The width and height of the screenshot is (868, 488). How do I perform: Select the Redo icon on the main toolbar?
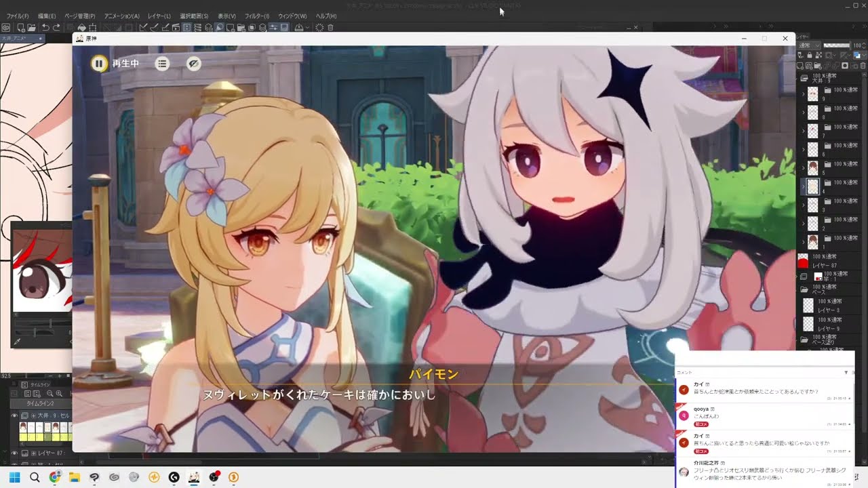click(x=56, y=27)
